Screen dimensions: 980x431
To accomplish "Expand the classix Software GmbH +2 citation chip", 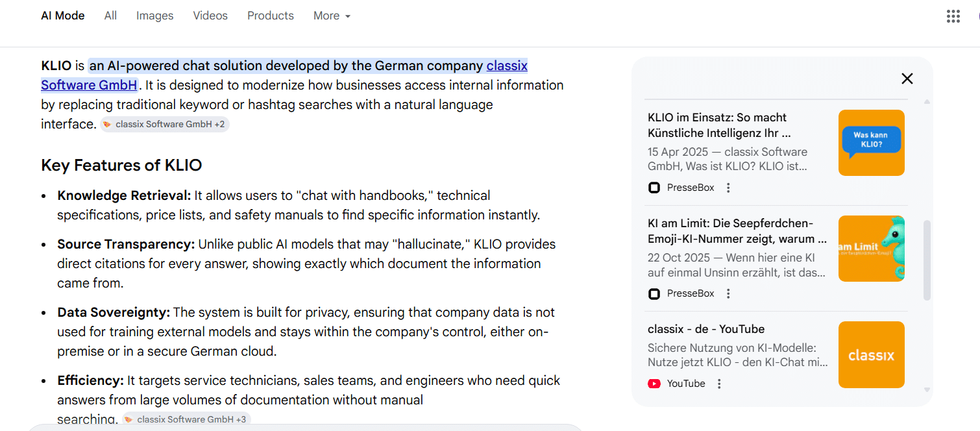I will 164,125.
